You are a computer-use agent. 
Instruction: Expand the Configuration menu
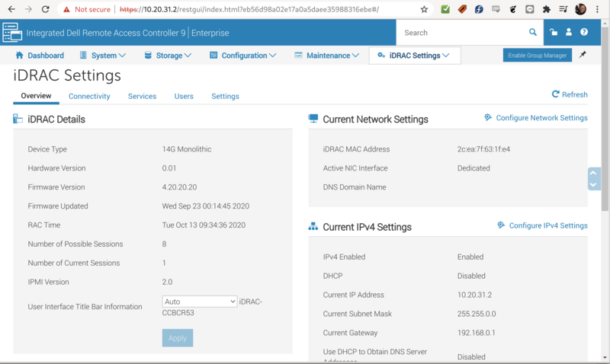pyautogui.click(x=242, y=56)
